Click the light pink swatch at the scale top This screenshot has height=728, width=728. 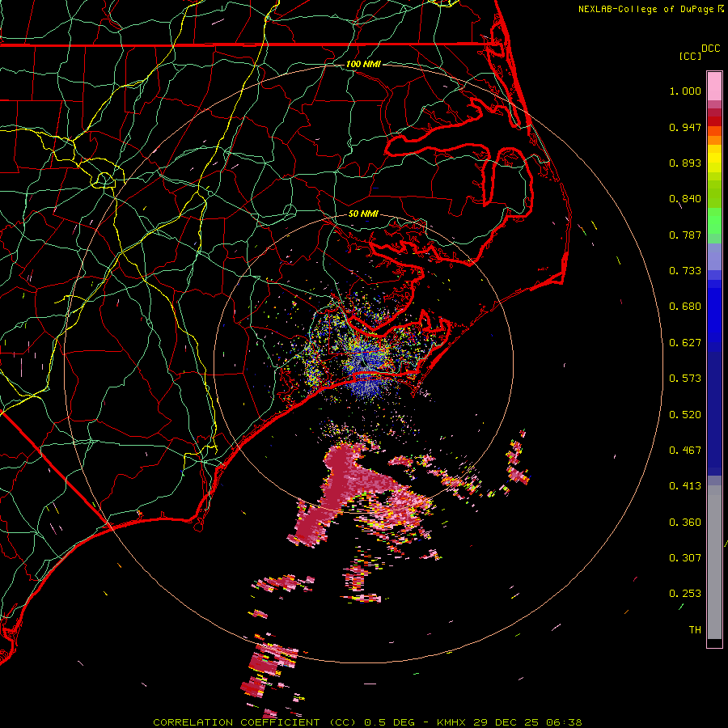coord(714,87)
